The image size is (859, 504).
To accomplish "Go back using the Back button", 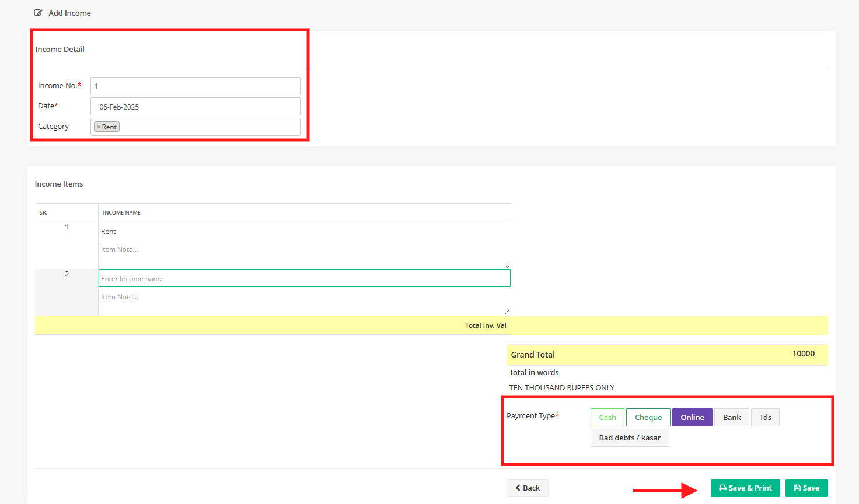I will [527, 488].
